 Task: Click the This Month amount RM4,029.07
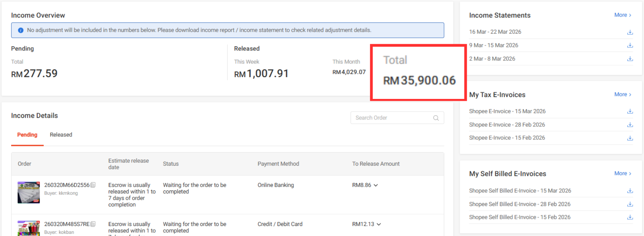tap(349, 72)
